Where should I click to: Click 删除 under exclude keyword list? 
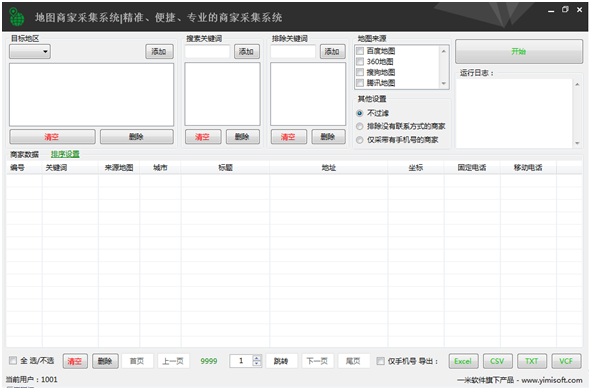pos(328,137)
